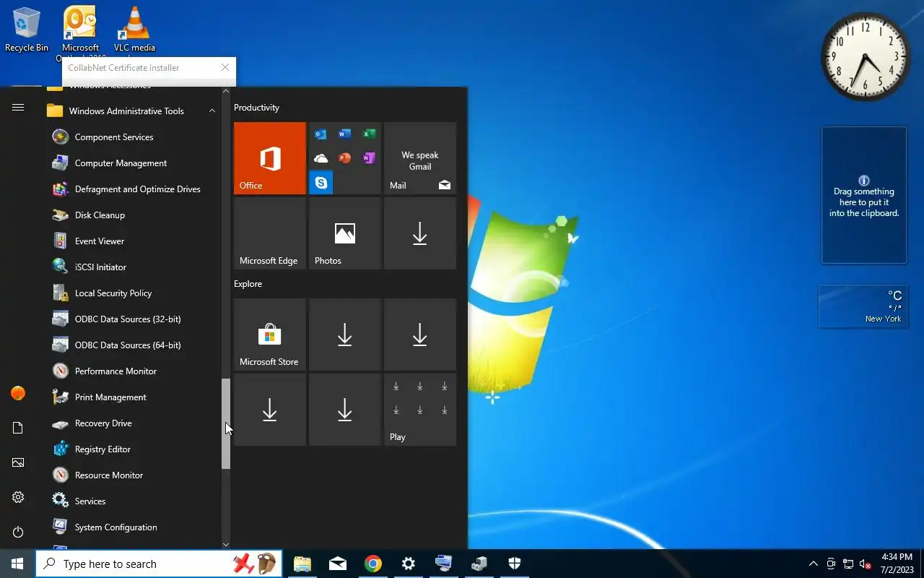
Task: Open Event Viewer
Action: click(134, 241)
